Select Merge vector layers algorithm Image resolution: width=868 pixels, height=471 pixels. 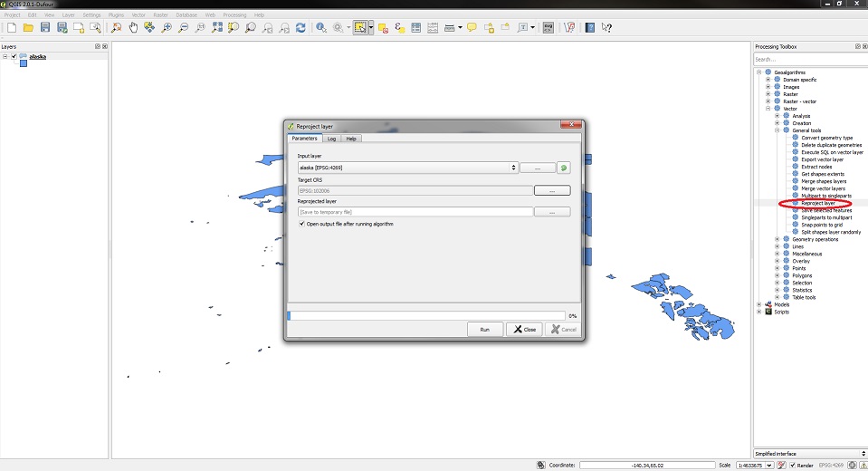point(823,188)
